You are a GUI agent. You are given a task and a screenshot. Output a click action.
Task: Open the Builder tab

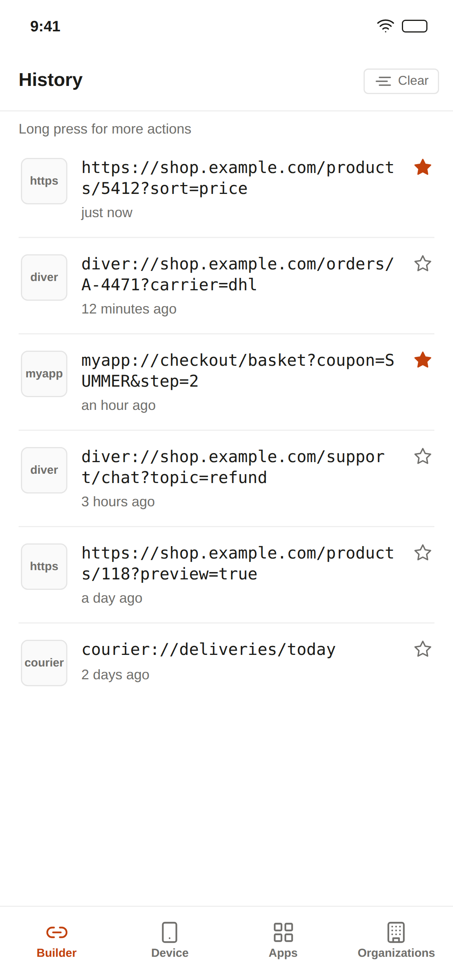click(57, 941)
